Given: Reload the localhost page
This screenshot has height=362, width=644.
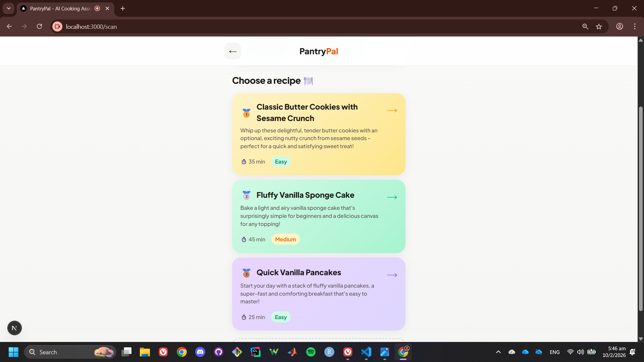Looking at the screenshot, I should click(39, 26).
